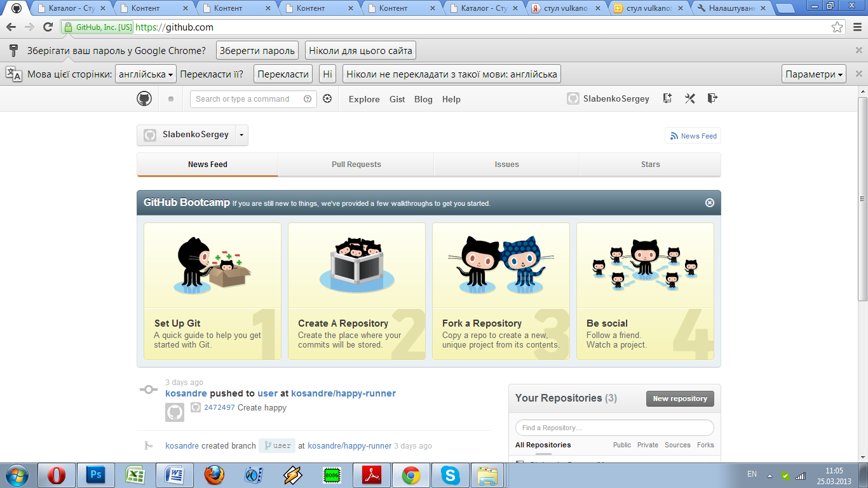Open the Параметри dropdown in translate bar
The image size is (868, 488).
(x=814, y=74)
